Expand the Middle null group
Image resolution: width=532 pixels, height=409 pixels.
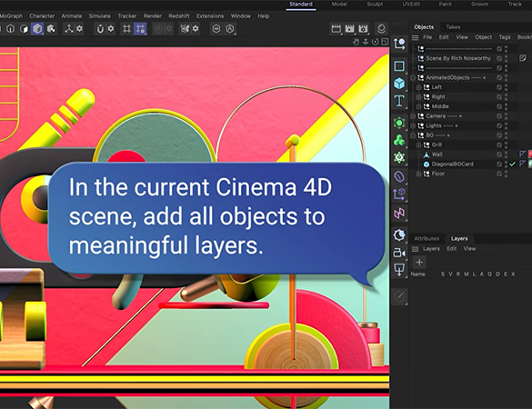coord(418,106)
